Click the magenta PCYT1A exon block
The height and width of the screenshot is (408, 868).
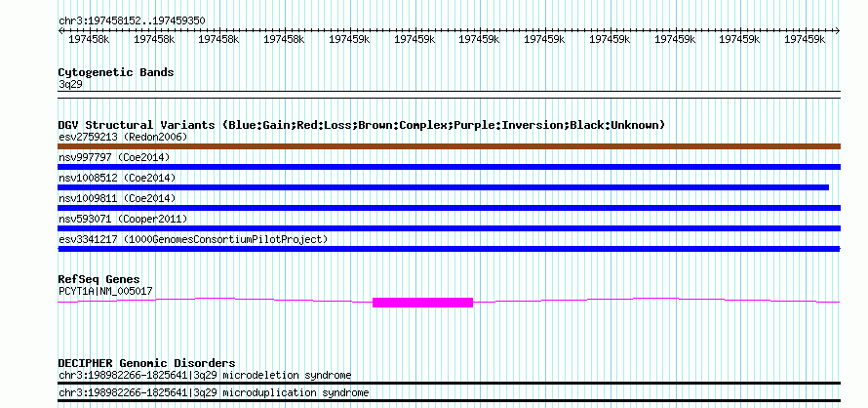(x=423, y=303)
